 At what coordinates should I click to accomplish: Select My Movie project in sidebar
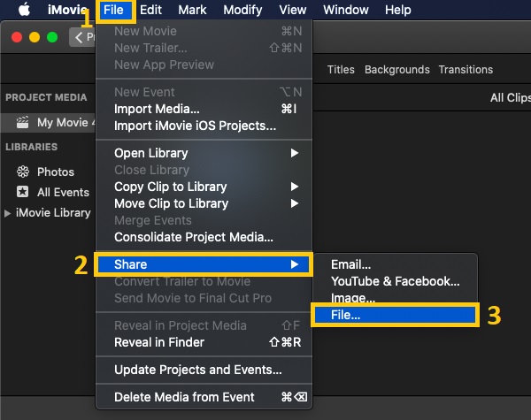(48, 123)
